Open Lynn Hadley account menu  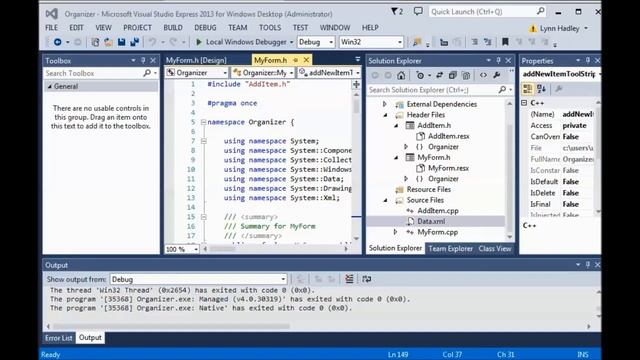tap(560, 29)
